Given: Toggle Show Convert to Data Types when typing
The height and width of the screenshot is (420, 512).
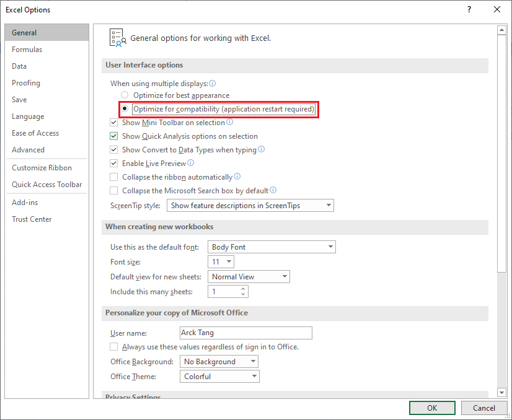Looking at the screenshot, I should pyautogui.click(x=113, y=150).
